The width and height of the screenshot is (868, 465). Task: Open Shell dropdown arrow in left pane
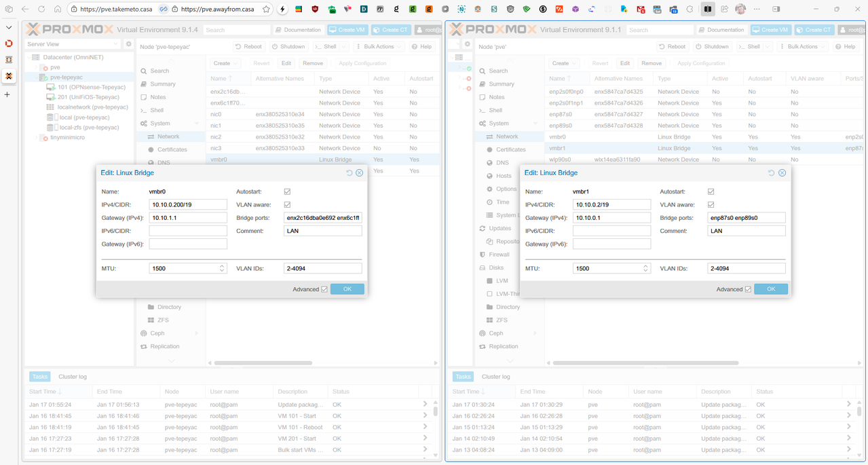[x=344, y=47]
